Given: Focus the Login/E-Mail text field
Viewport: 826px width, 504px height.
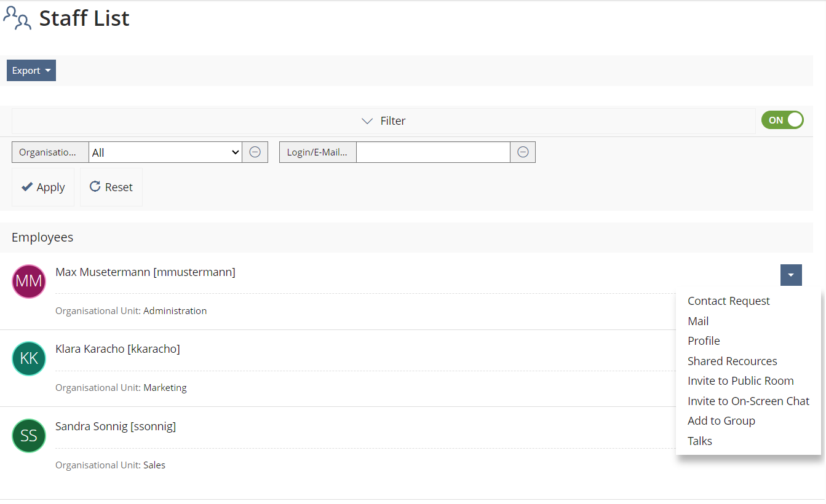Looking at the screenshot, I should [433, 152].
